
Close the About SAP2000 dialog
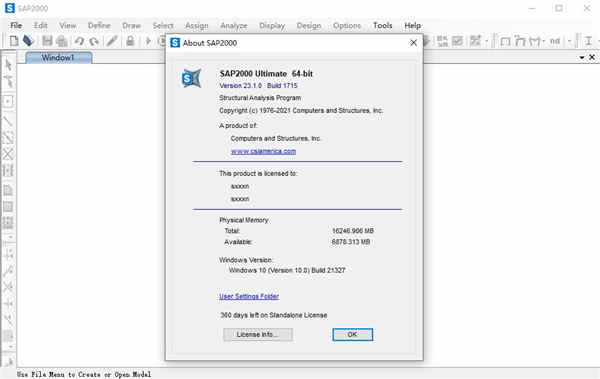point(413,43)
